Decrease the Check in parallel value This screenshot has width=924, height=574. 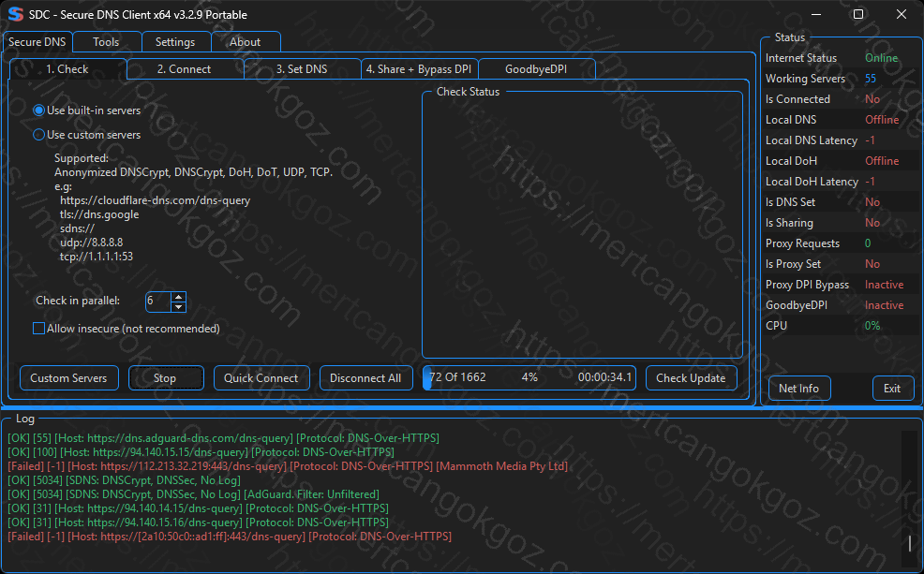click(x=179, y=306)
